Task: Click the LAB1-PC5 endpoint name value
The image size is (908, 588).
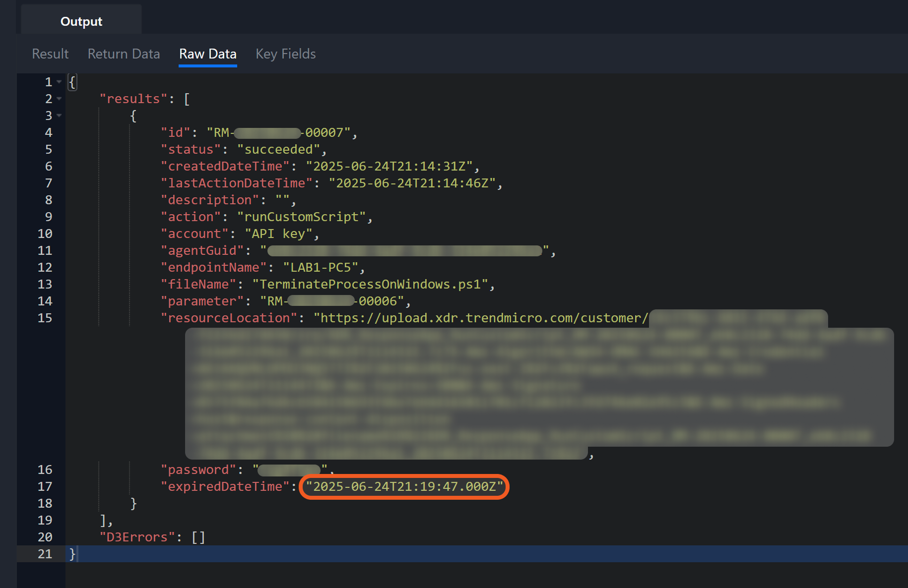Action: point(321,267)
